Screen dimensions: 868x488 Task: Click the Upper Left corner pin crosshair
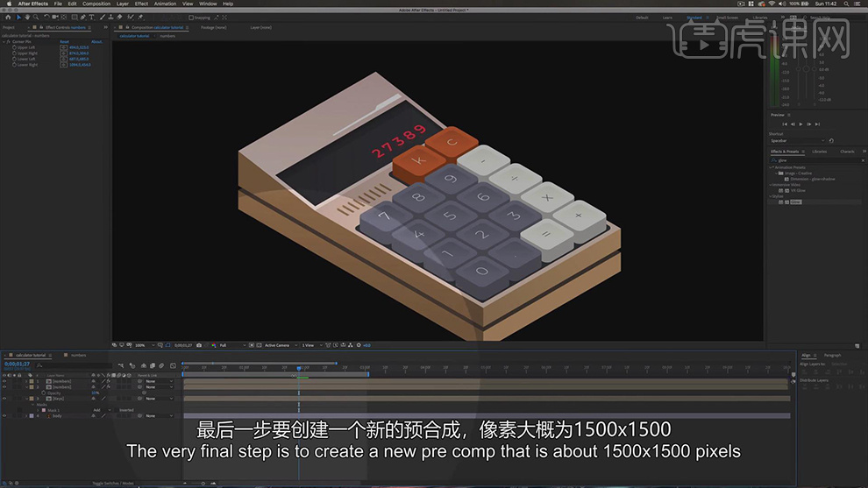pos(64,47)
